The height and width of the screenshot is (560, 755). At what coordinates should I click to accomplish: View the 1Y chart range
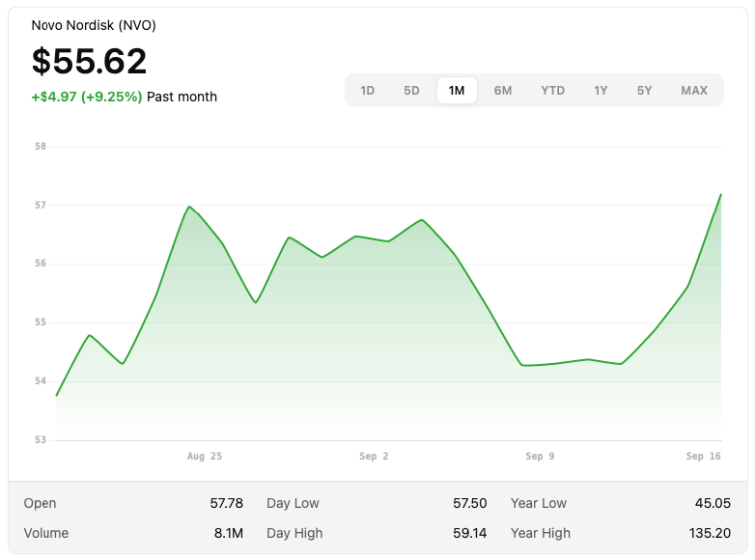coord(601,91)
